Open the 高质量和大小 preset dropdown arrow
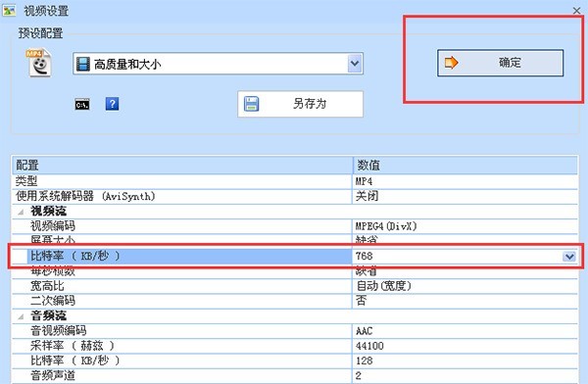Viewport: 588px width, 384px height. (355, 64)
